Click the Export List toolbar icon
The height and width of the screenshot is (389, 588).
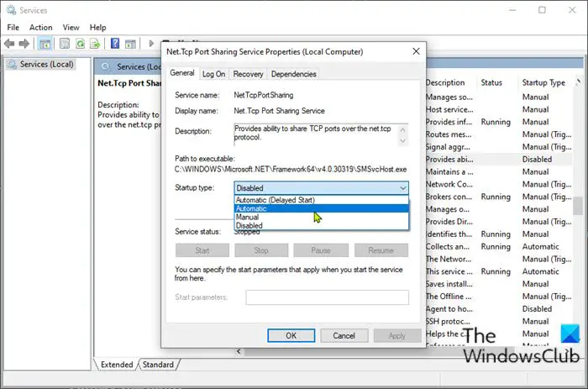[x=95, y=44]
